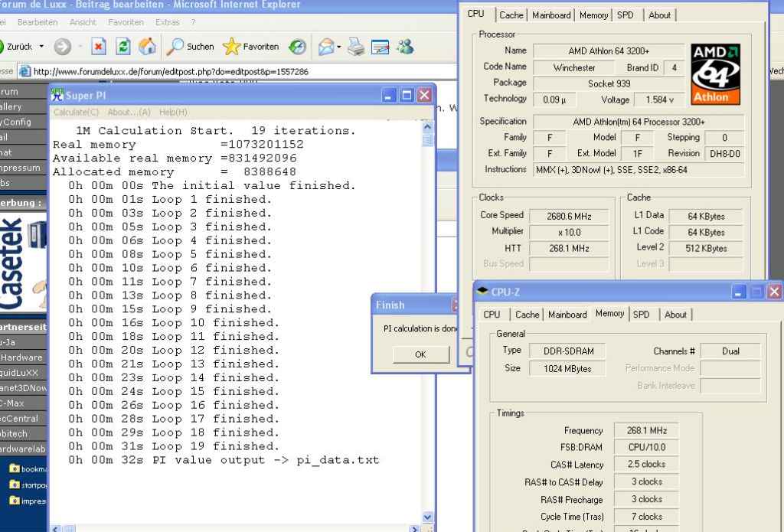
Task: Click the IE Stop loading icon
Action: pos(99,47)
